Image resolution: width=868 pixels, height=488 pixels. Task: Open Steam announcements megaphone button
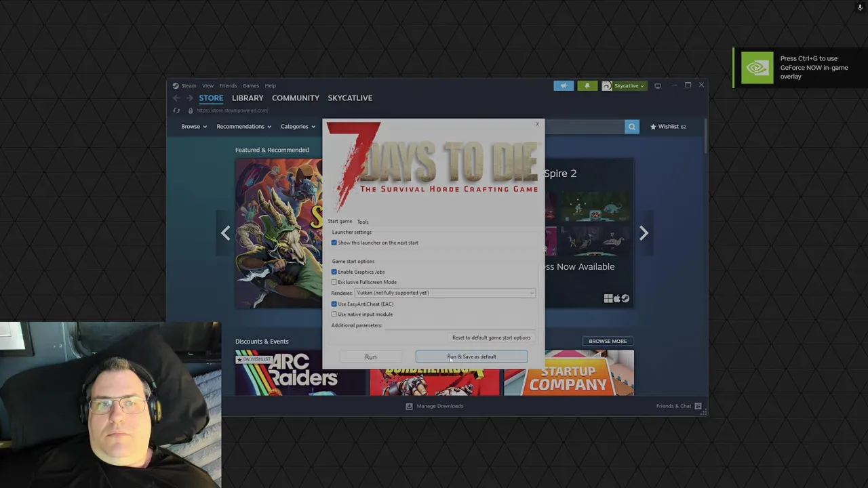pos(564,85)
